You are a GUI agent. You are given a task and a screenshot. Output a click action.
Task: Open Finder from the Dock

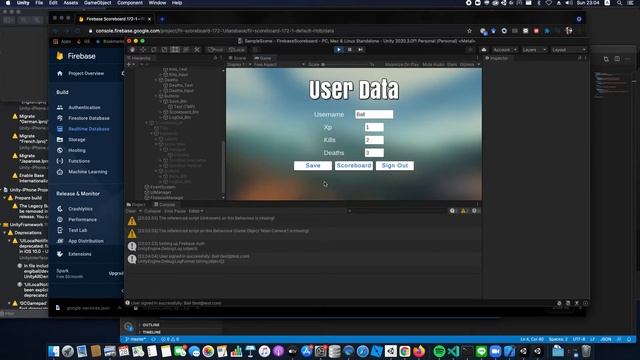coord(54,351)
